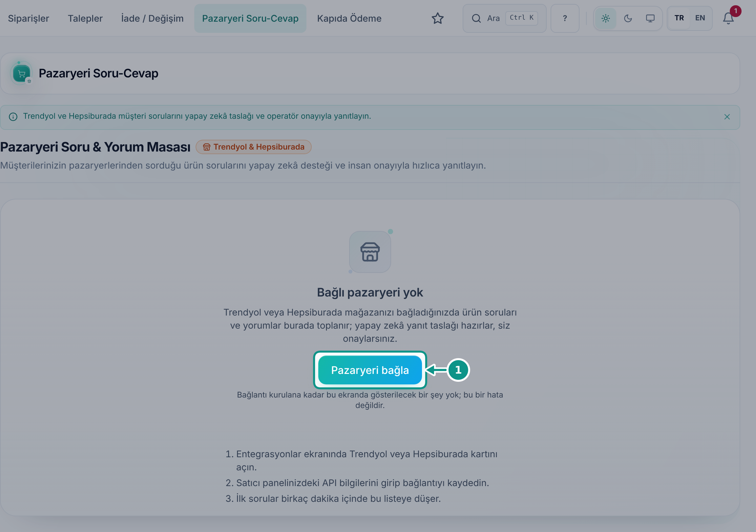Click the Pazaryeri Soru & Yorum Masası heading
This screenshot has height=532, width=756.
(x=95, y=147)
